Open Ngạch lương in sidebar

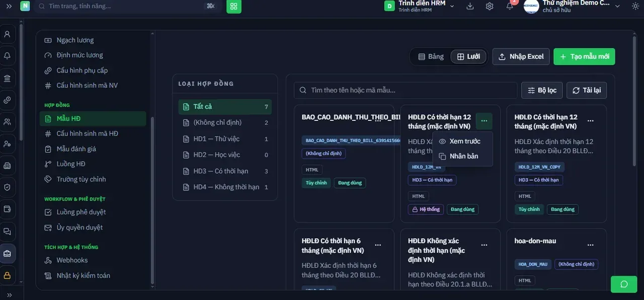pyautogui.click(x=93, y=40)
